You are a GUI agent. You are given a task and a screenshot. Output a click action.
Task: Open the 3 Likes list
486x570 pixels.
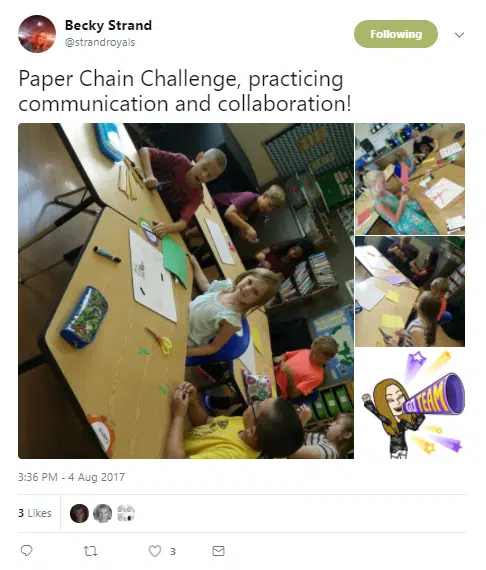click(x=35, y=513)
